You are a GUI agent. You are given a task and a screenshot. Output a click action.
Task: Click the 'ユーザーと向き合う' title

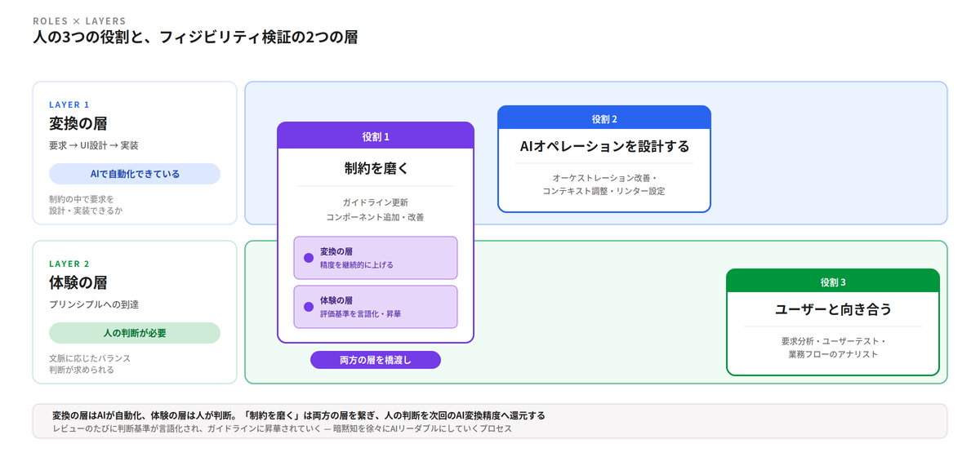(x=833, y=310)
